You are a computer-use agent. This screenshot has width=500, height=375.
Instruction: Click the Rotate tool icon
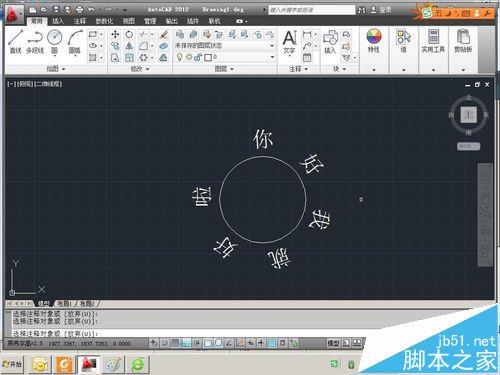[x=129, y=34]
